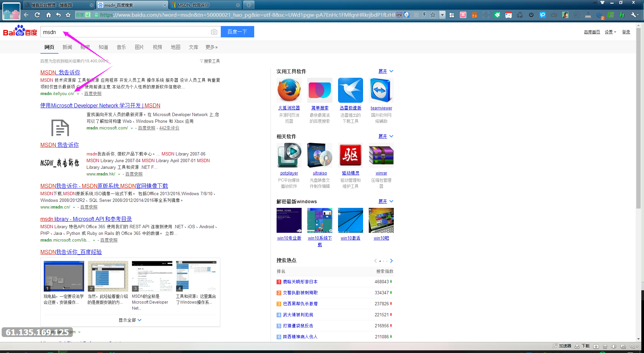The height and width of the screenshot is (353, 644).
Task: Click the browser skin shirt icon
Action: [x=602, y=2]
